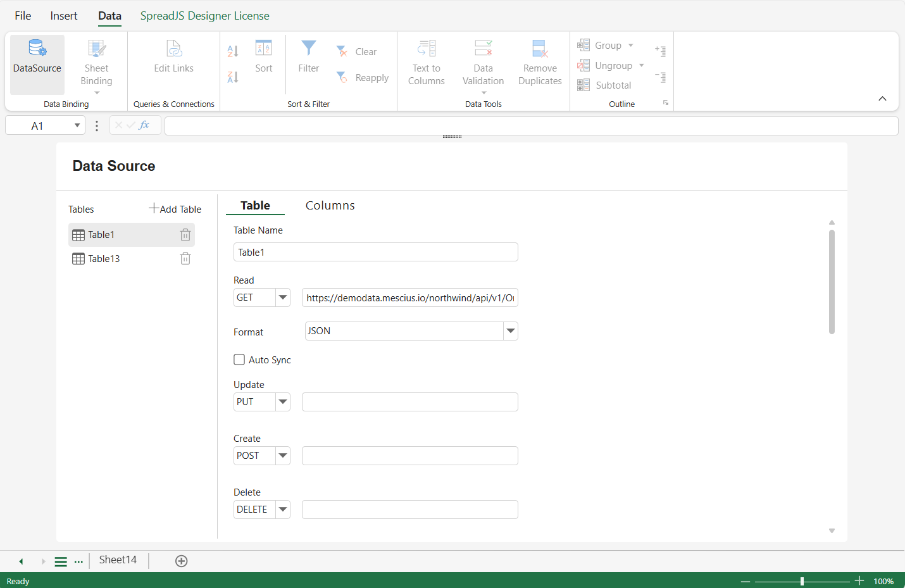Image resolution: width=905 pixels, height=588 pixels.
Task: Switch to the Columns tab
Action: [330, 206]
